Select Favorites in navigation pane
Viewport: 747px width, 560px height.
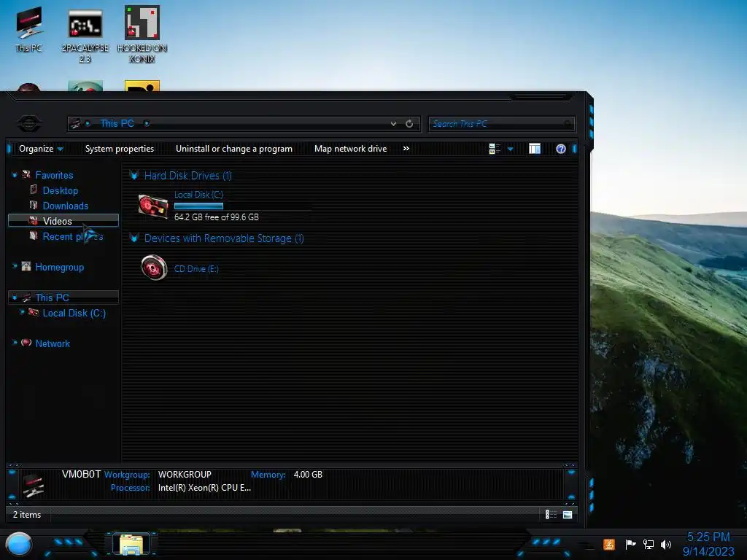(x=54, y=175)
